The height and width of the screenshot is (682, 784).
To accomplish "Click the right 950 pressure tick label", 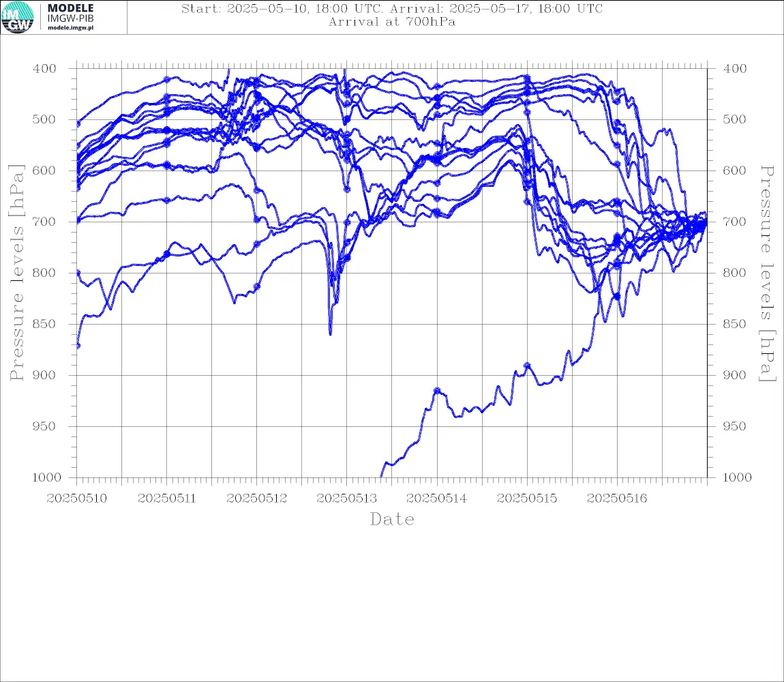I will tap(735, 426).
